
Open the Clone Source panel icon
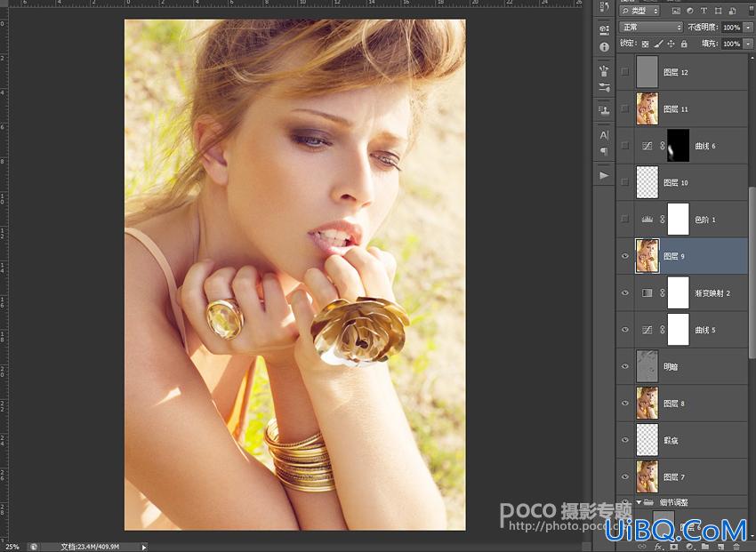[604, 110]
